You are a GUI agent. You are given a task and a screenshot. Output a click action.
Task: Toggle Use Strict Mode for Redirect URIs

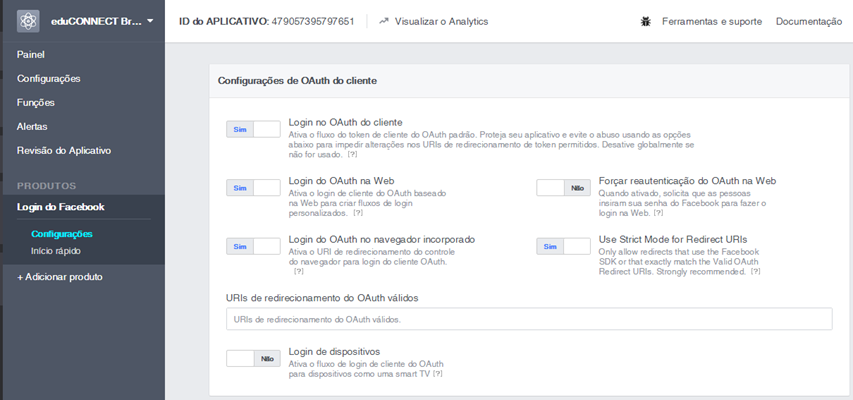pyautogui.click(x=564, y=246)
